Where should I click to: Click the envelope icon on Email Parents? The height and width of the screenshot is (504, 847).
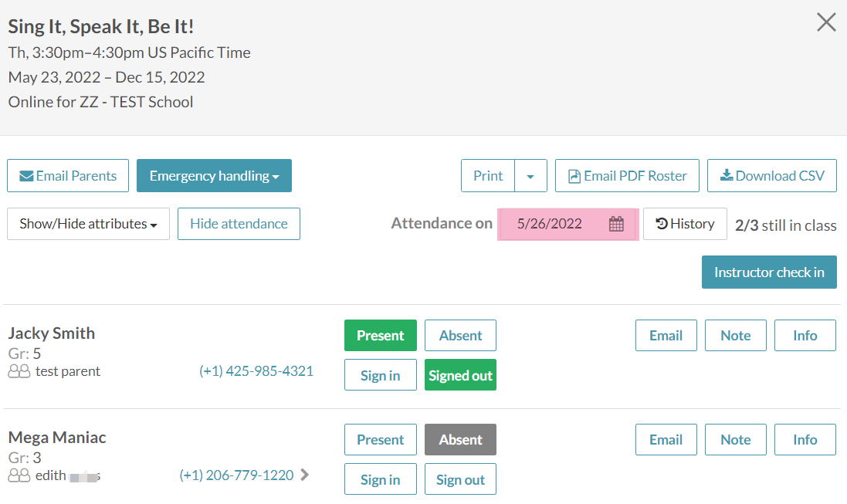[x=26, y=176]
